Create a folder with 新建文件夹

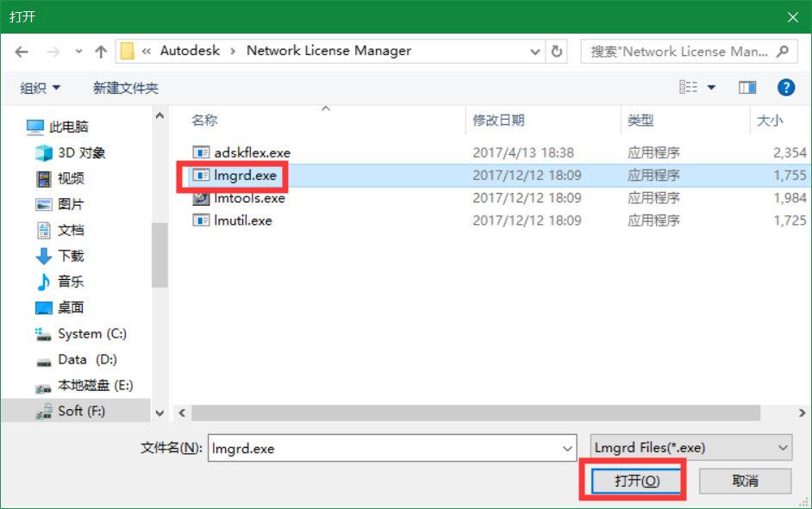pos(126,88)
